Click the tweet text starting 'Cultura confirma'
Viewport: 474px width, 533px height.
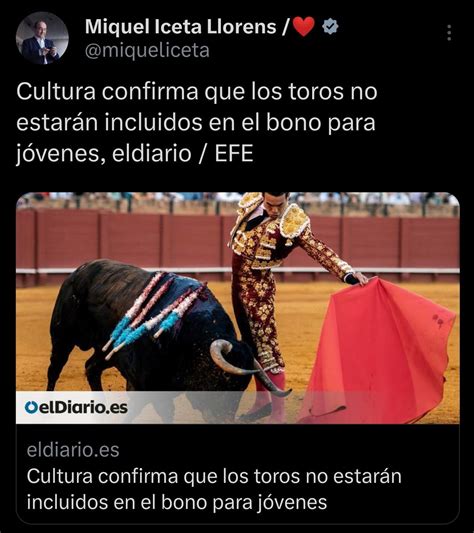[x=197, y=123]
